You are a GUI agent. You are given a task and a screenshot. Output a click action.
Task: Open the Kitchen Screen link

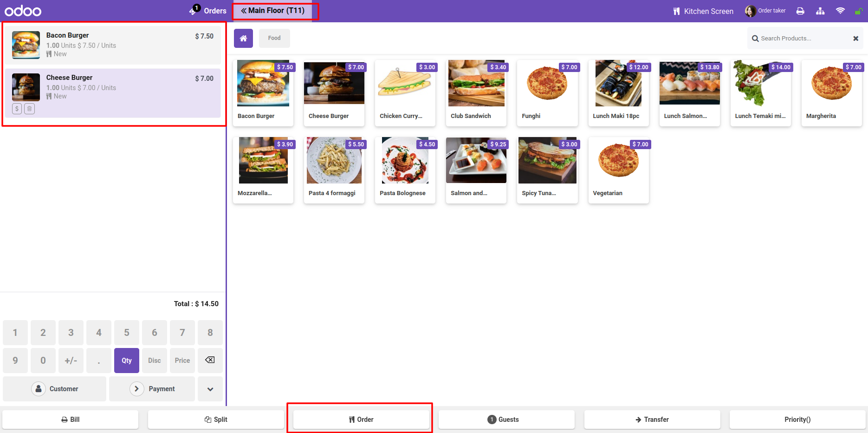tap(703, 11)
